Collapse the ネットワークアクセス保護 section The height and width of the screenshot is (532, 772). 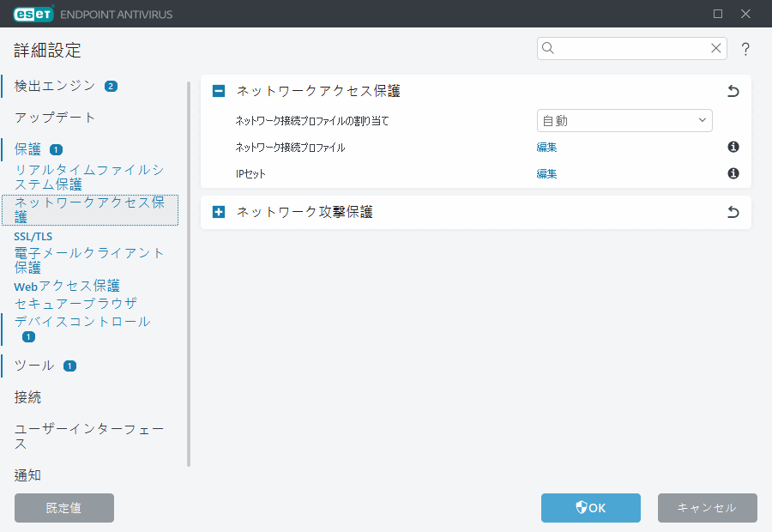218,90
